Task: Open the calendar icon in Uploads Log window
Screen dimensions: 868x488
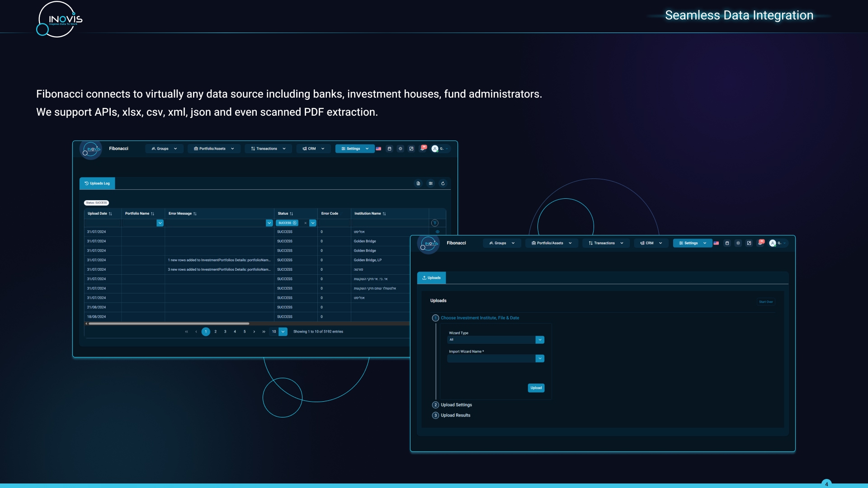Action: [389, 149]
